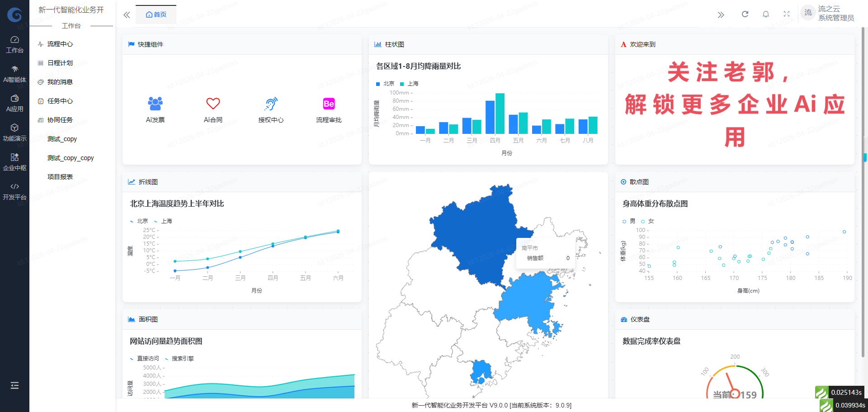Refresh the page using the reload icon
This screenshot has width=868, height=412.
[745, 14]
